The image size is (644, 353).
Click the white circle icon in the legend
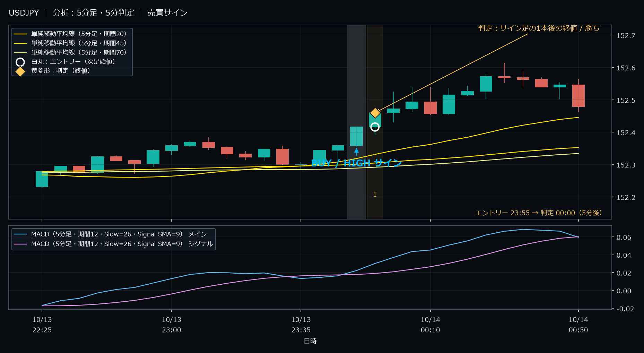point(20,62)
